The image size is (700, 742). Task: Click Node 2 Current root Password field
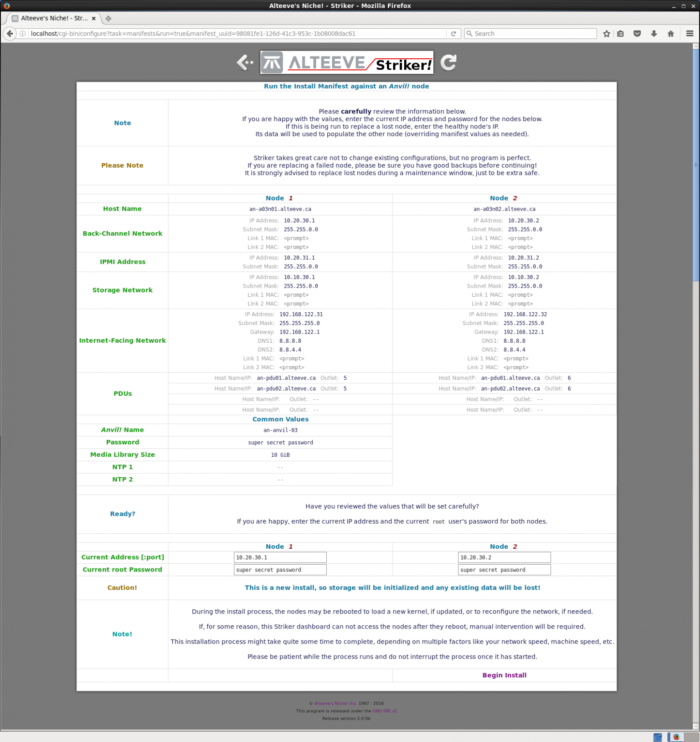504,570
